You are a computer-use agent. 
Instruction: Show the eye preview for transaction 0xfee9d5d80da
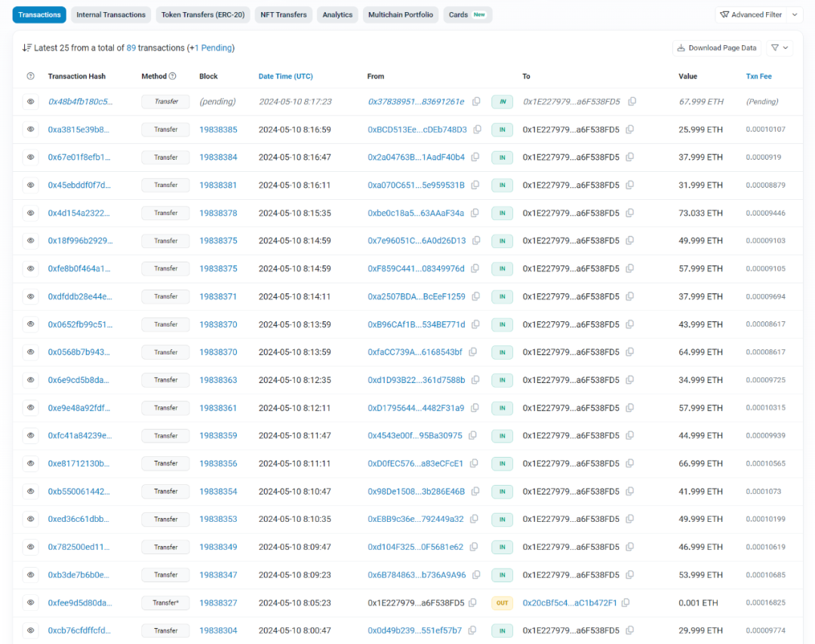click(31, 603)
